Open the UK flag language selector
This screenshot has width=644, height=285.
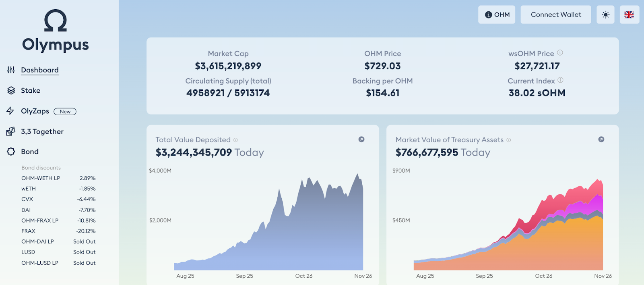click(629, 15)
